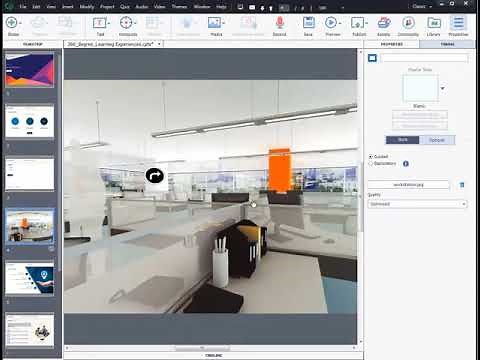Open dropdown arrow next to Slides button
The image size is (480, 360).
[21, 23]
